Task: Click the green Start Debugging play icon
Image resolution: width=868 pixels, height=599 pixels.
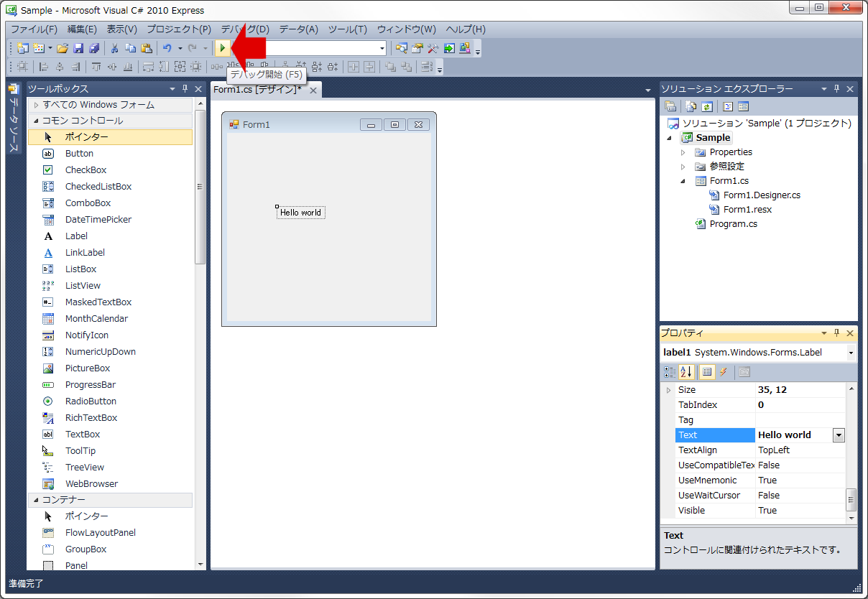Action: pyautogui.click(x=223, y=48)
